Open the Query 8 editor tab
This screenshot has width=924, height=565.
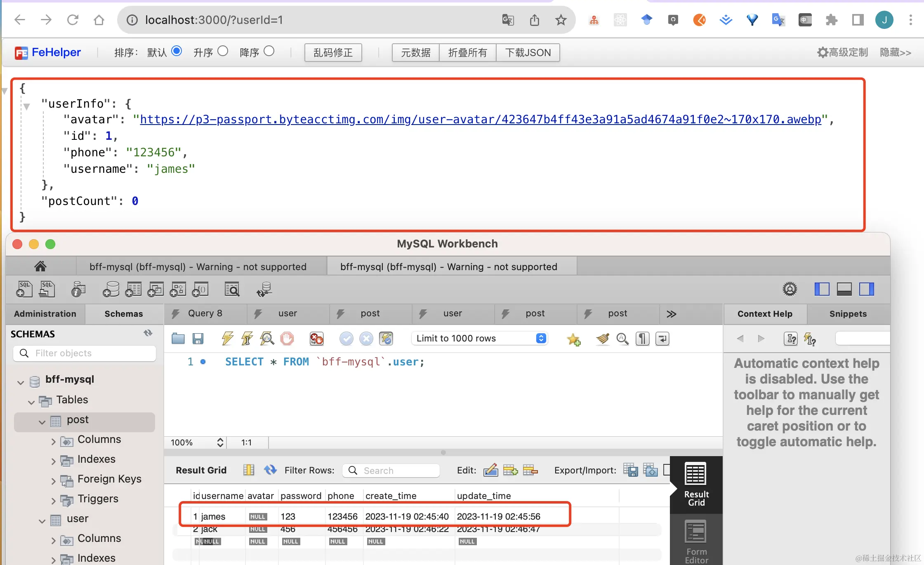click(205, 313)
